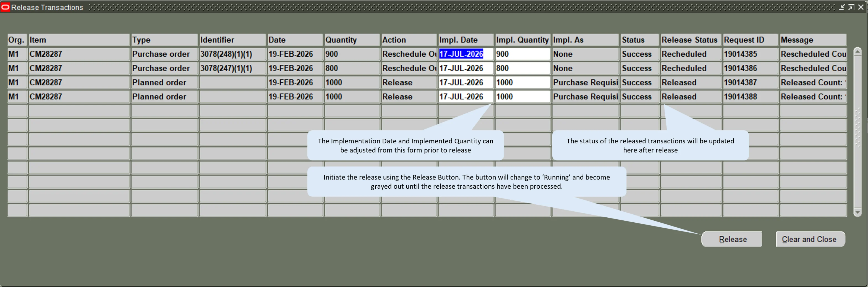Click Impl. Quantity field showing 900
The image size is (868, 287).
click(523, 54)
